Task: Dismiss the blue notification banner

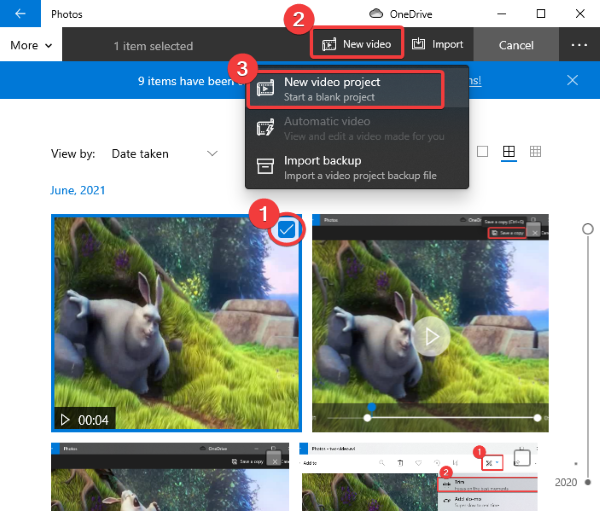Action: coord(572,80)
